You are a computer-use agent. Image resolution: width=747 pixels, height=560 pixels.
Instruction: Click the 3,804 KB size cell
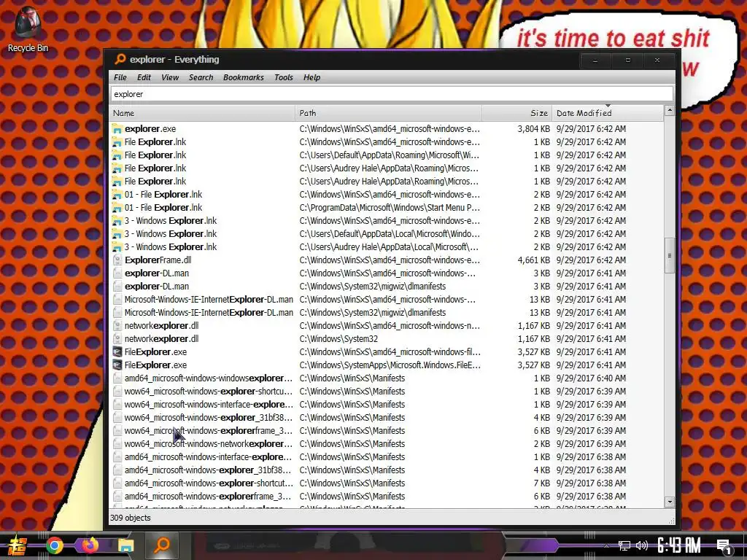point(533,128)
